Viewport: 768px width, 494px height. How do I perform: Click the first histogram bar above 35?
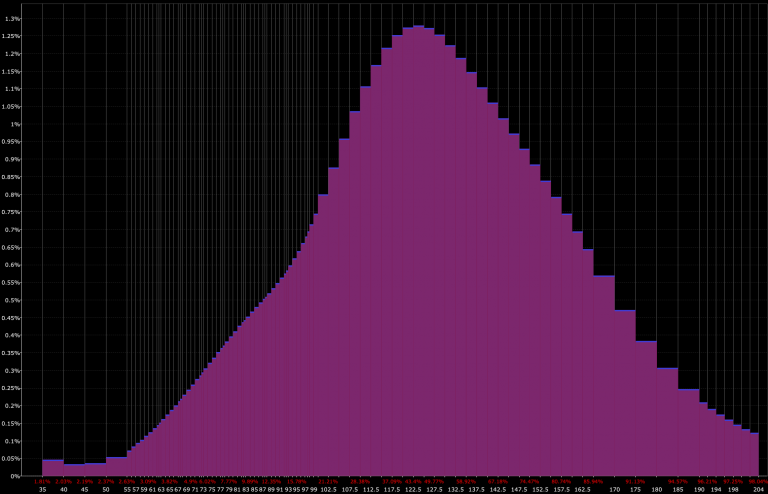(x=53, y=468)
